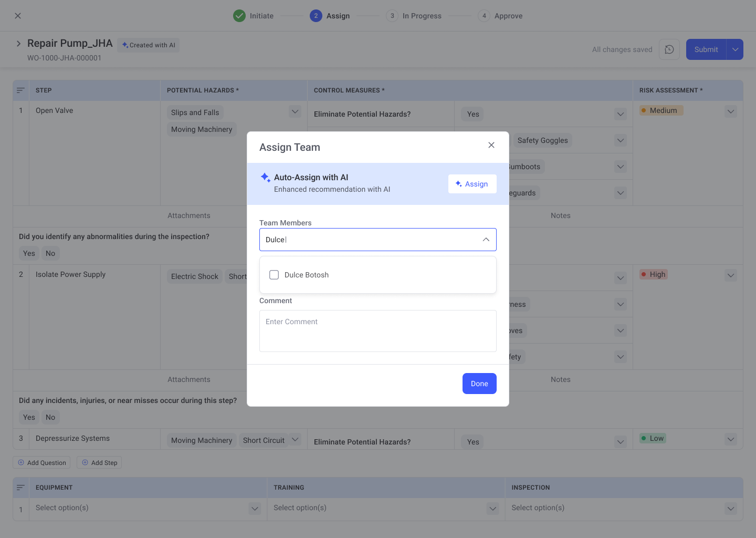The image size is (756, 538).
Task: Click the Depressurize Systems step name
Action: [73, 438]
